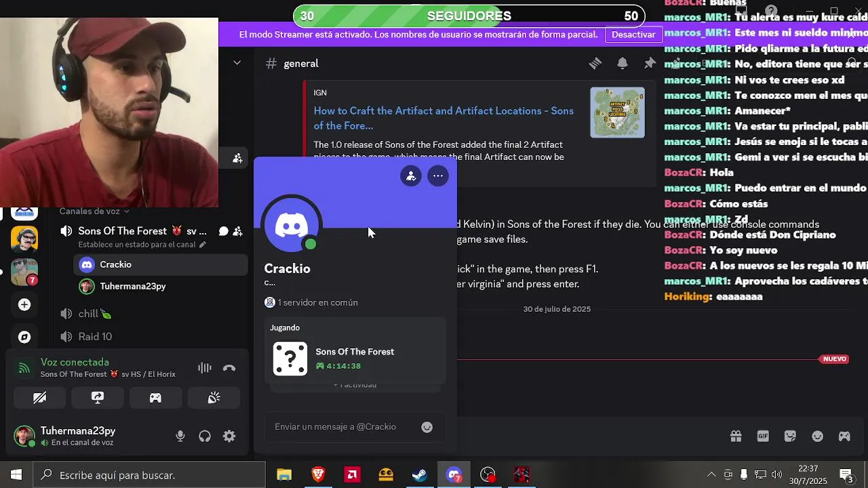
Task: Open noise suppression waveform icon
Action: coord(204,368)
